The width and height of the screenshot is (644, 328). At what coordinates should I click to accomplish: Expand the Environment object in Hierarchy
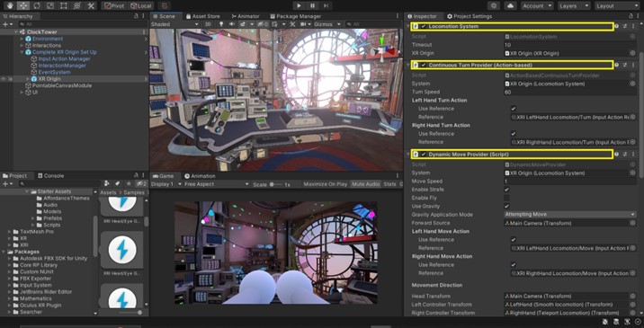[22, 39]
